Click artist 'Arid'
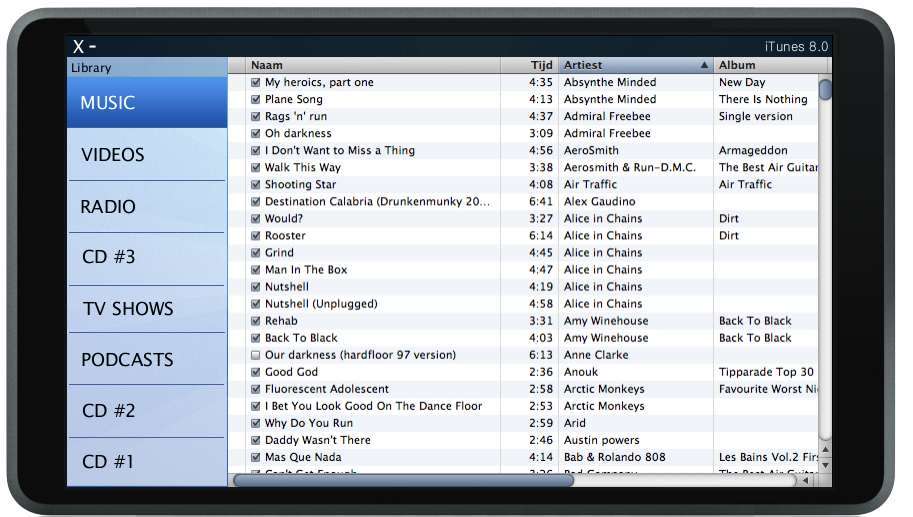The width and height of the screenshot is (913, 517). pos(575,423)
